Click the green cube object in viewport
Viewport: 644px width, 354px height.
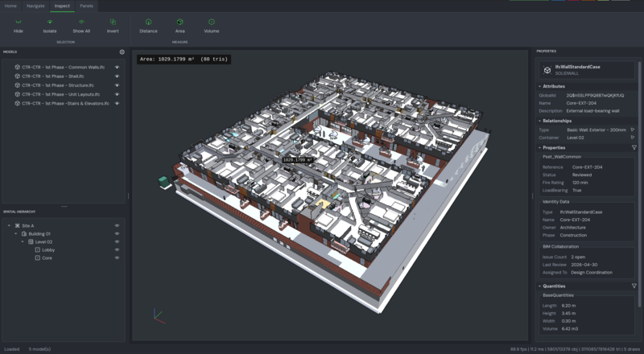[x=165, y=182]
